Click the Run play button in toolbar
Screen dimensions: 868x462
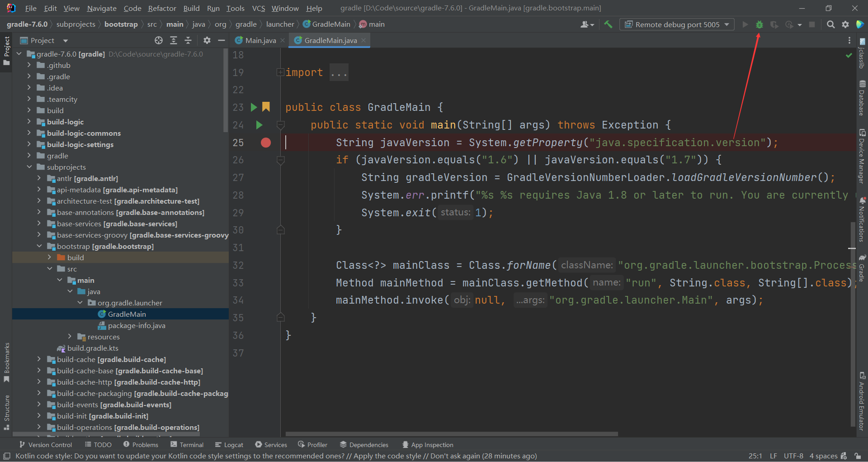coord(745,24)
